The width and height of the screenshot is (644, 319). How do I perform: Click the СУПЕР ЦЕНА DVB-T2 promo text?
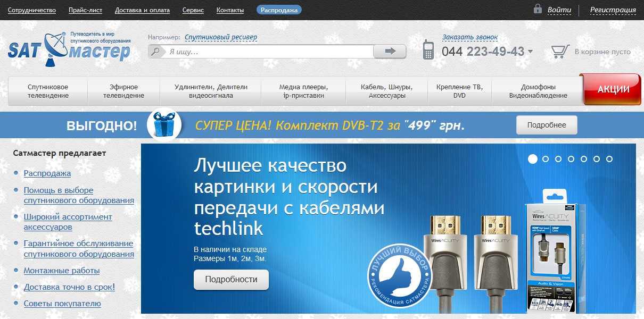point(330,125)
